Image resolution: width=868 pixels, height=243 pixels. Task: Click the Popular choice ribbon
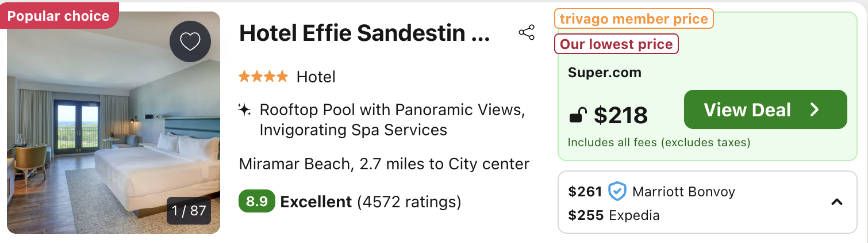pyautogui.click(x=58, y=16)
